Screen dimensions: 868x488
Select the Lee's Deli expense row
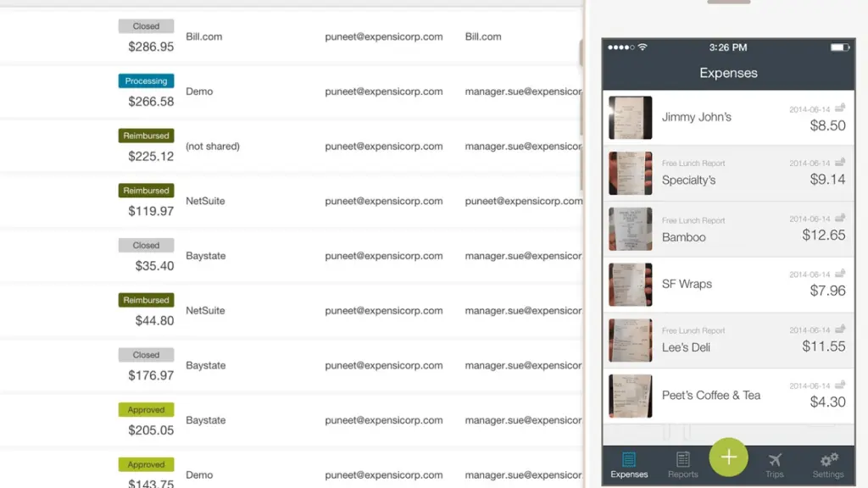[x=729, y=339]
